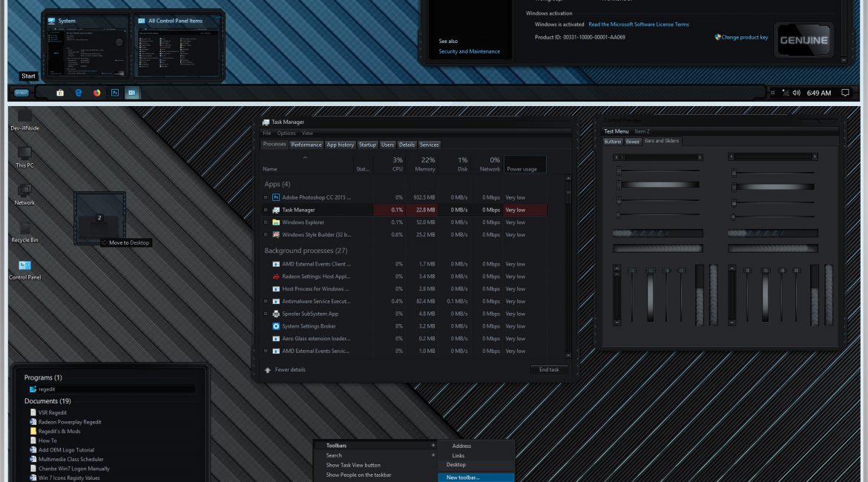Expand the AMD External Events Service row
Viewport: 868px width, 482px height.
tap(266, 351)
